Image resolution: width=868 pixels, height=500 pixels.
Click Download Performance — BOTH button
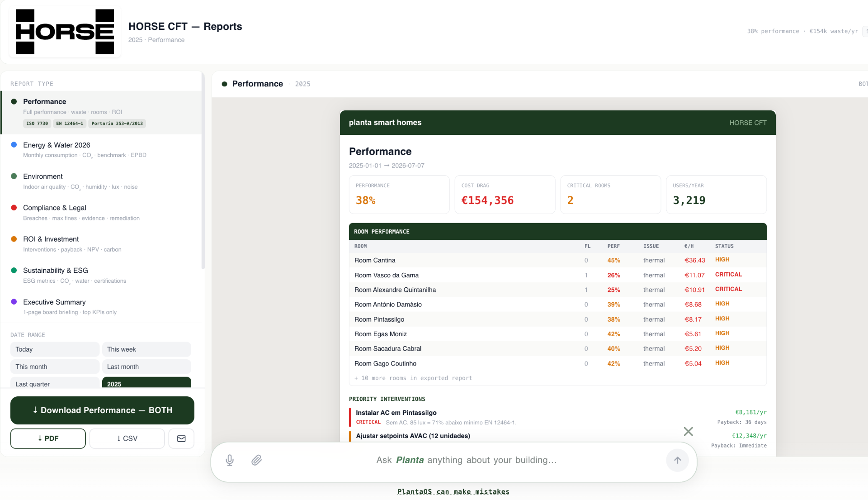click(x=102, y=410)
